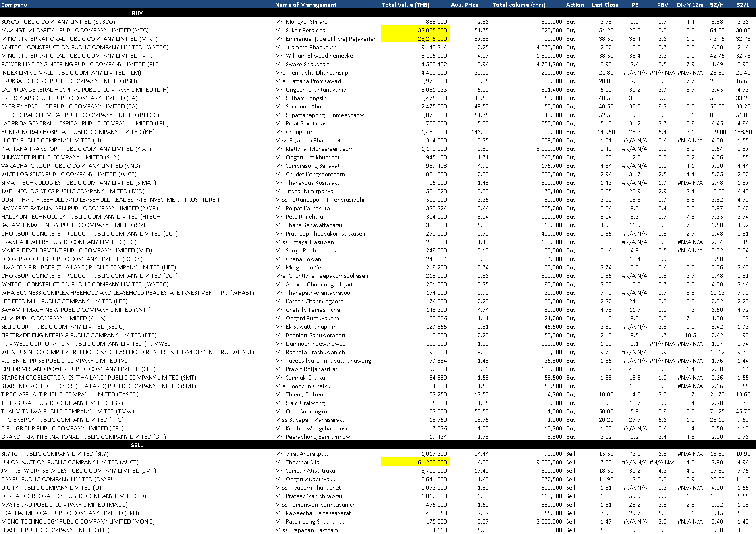The width and height of the screenshot is (756, 534).
Task: Select TIPCO ASPHALT (TASCO) company cell
Action: 70,394
